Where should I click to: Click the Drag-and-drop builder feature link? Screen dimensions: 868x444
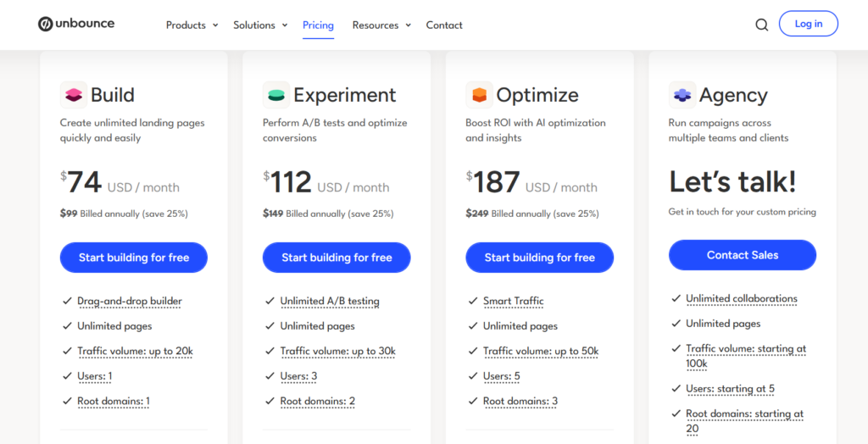click(x=129, y=301)
